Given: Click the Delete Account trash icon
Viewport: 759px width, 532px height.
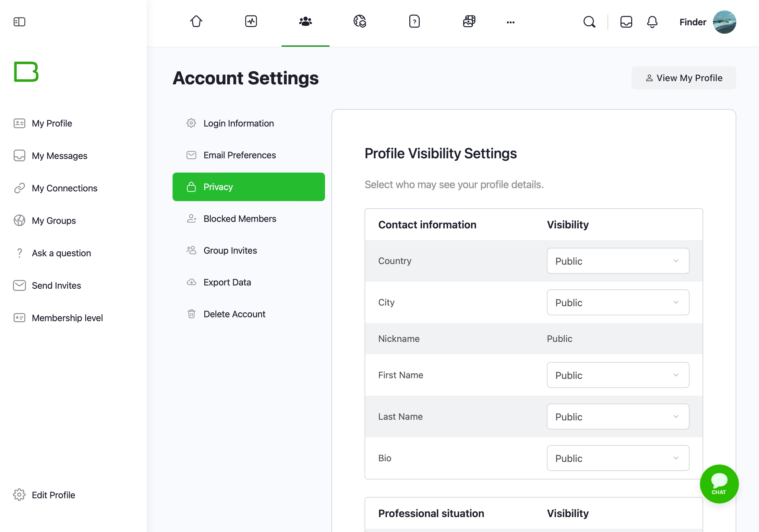Looking at the screenshot, I should [191, 314].
